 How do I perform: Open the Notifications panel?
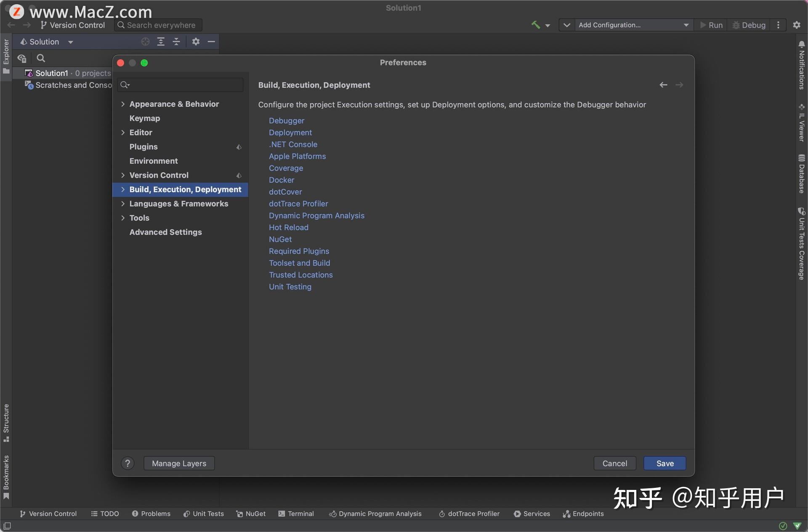click(x=802, y=65)
